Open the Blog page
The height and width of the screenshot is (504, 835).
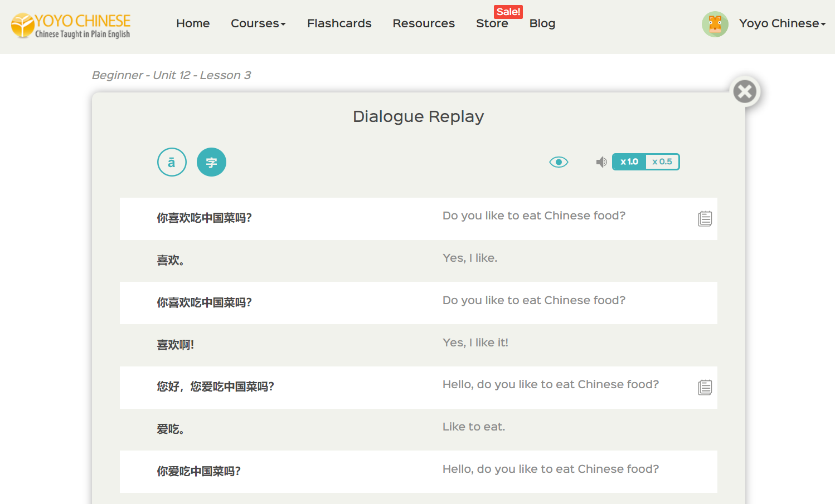point(542,23)
